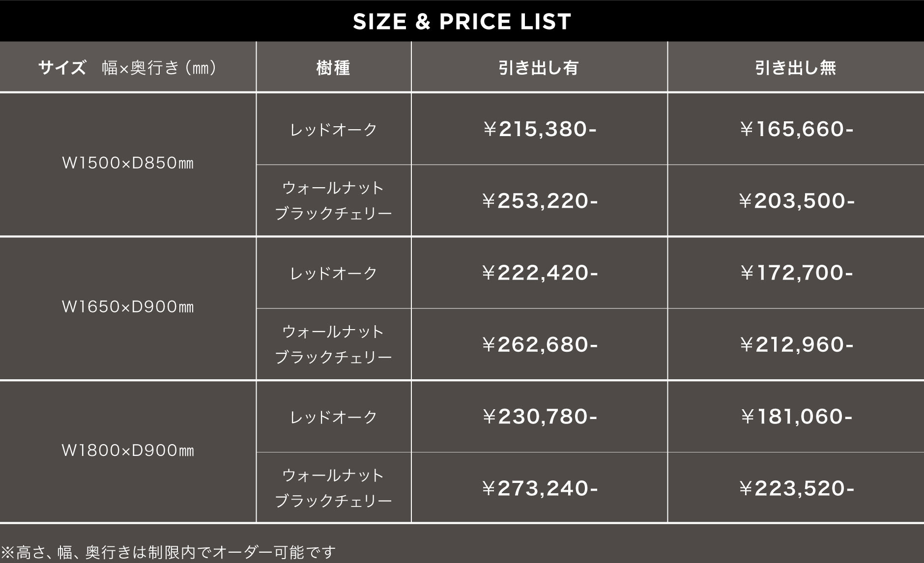Click the ¥172,700- price
924x563 pixels.
pyautogui.click(x=796, y=273)
